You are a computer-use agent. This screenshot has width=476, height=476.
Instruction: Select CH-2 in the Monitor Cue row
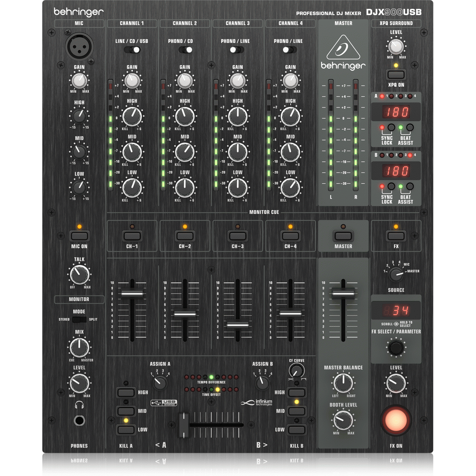point(184,235)
